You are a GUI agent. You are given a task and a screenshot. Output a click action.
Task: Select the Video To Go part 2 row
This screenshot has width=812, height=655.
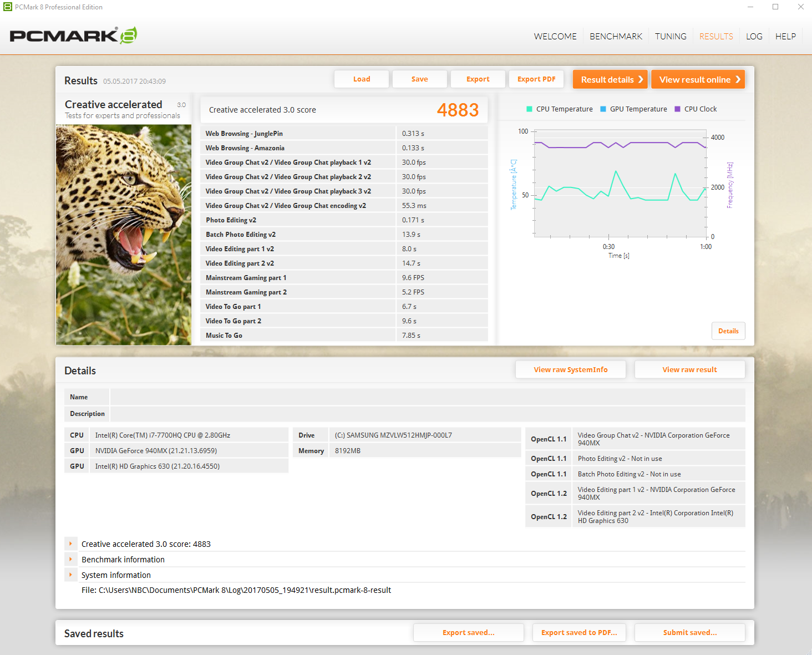[344, 321]
